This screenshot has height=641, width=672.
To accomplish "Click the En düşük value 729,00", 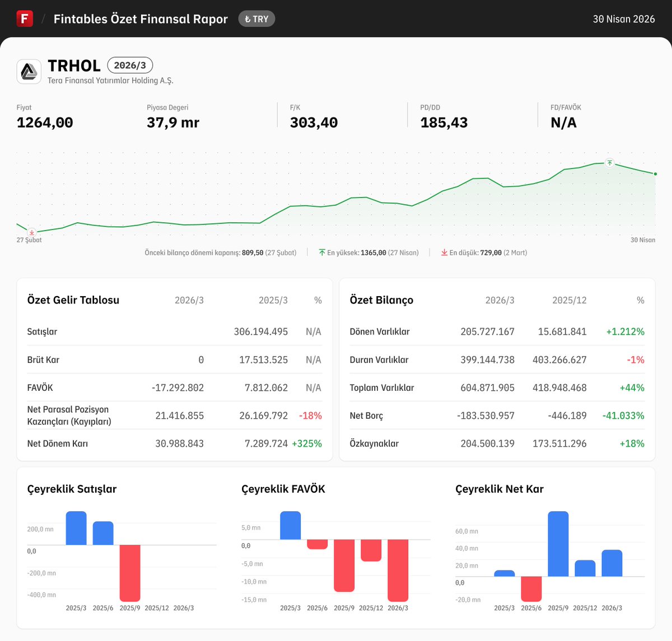I will (x=491, y=252).
